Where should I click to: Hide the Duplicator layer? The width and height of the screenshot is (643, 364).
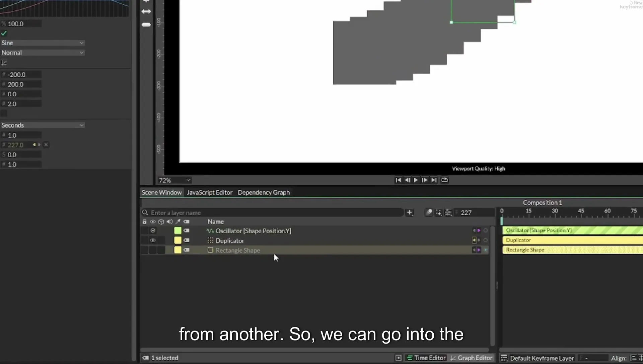click(153, 240)
